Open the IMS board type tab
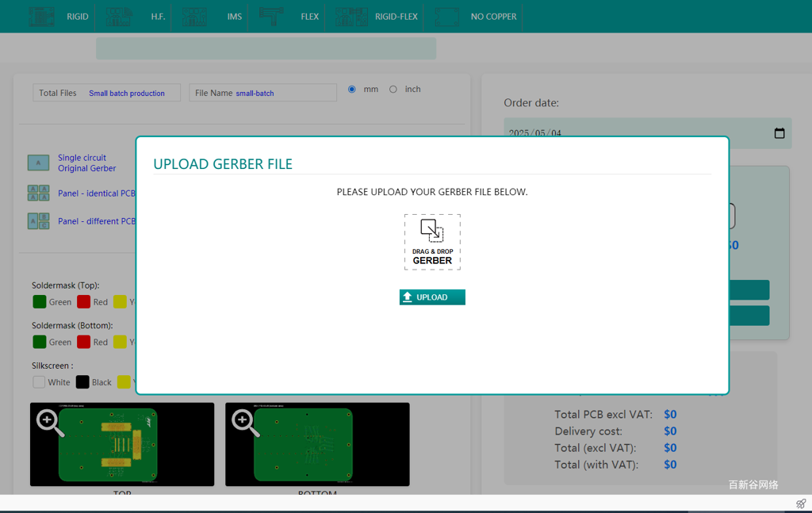812x513 pixels. click(x=234, y=17)
